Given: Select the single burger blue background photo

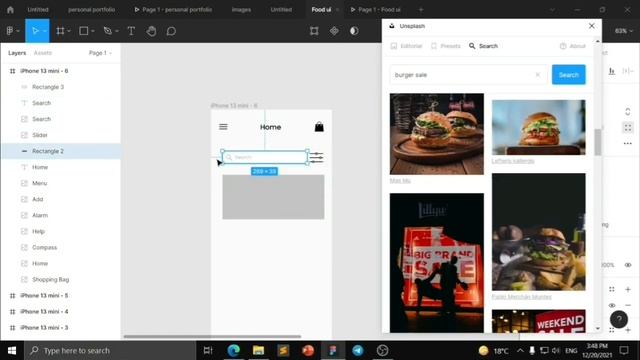Looking at the screenshot, I should point(538,127).
